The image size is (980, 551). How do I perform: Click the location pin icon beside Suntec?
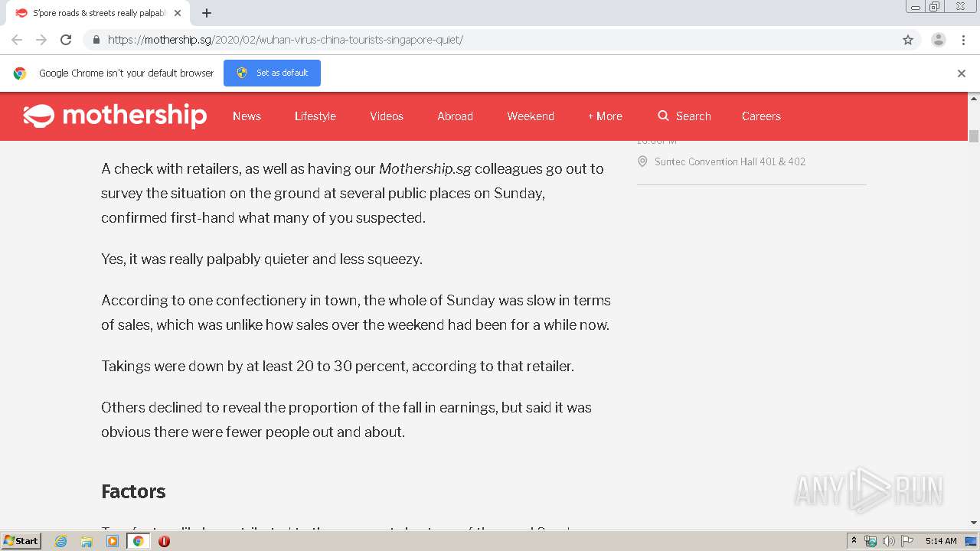(642, 161)
